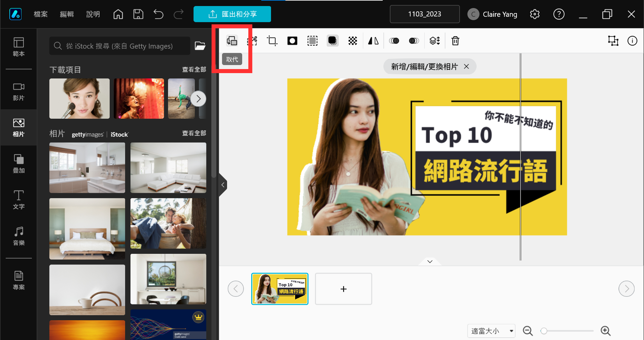Open the 專案 project panel
Screen dimensions: 644x340
pyautogui.click(x=19, y=280)
